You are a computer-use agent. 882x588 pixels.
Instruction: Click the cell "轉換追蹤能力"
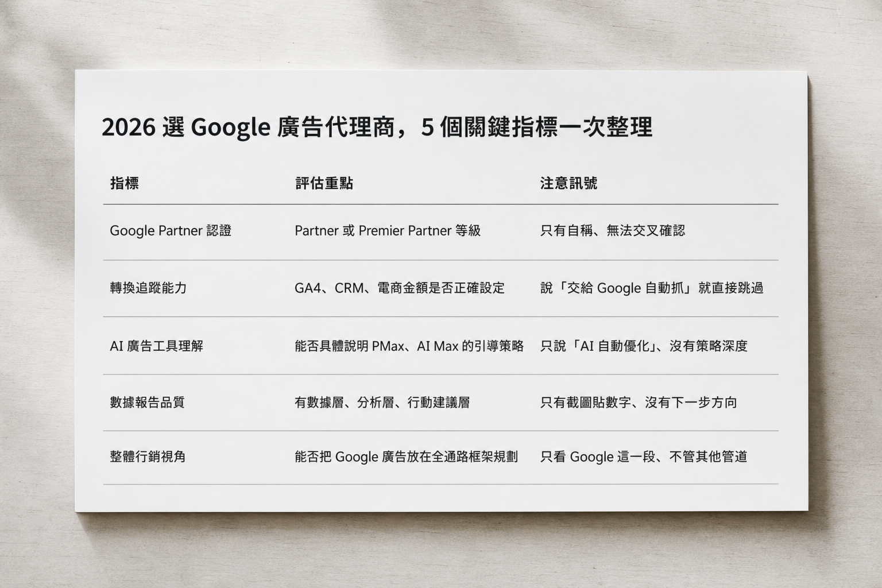pyautogui.click(x=148, y=288)
